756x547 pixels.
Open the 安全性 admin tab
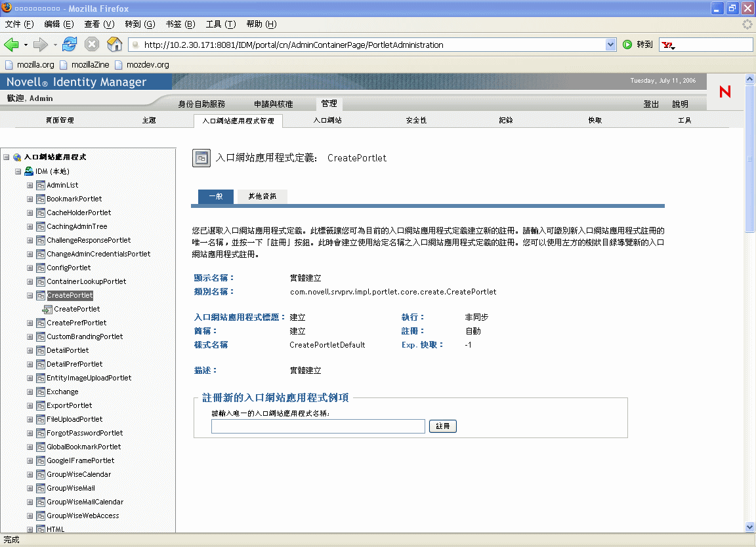(x=416, y=121)
